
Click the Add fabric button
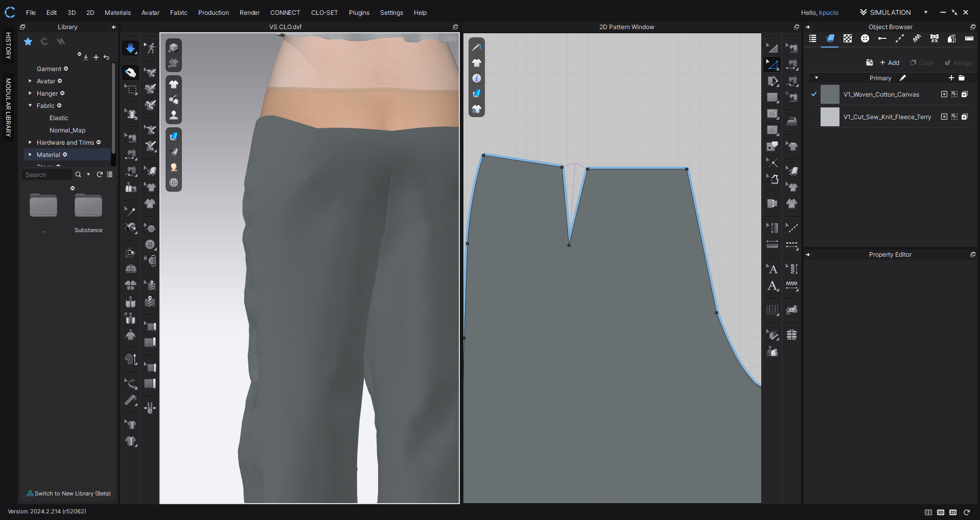(x=890, y=63)
